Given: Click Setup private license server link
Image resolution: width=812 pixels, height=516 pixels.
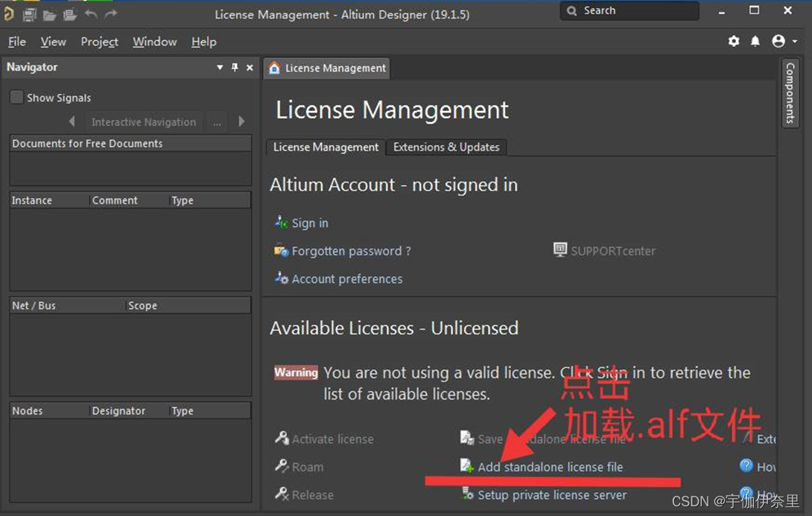Looking at the screenshot, I should [552, 495].
